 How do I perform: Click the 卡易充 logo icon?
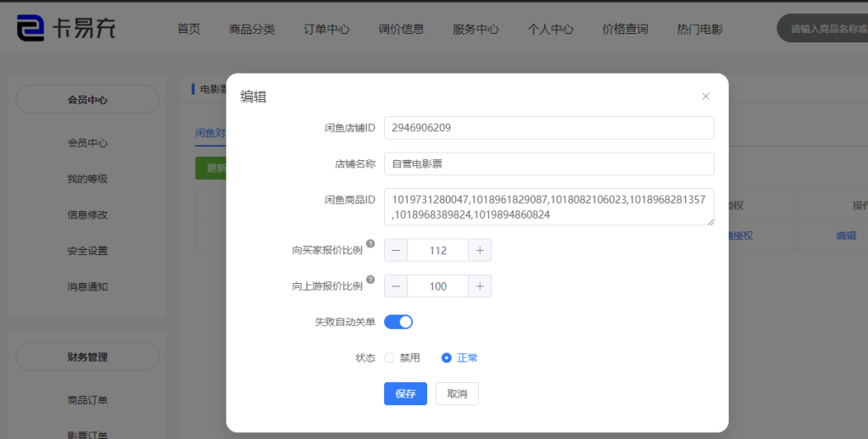click(31, 28)
